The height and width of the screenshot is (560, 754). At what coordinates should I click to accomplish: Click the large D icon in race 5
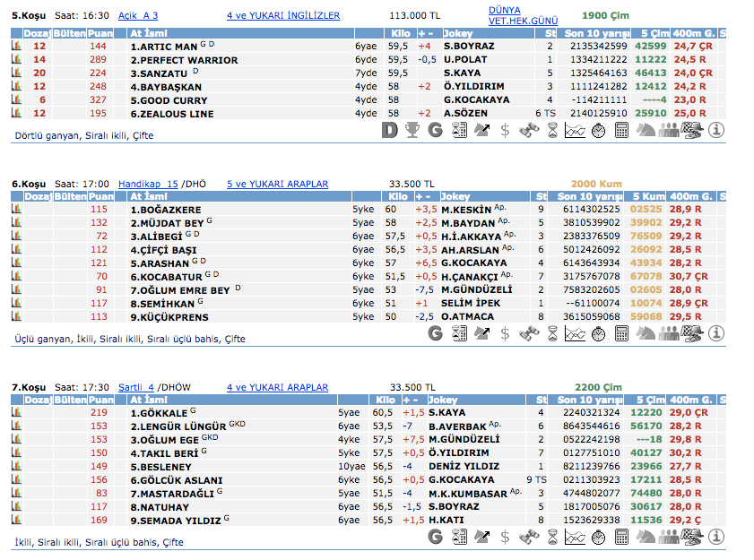[x=389, y=131]
